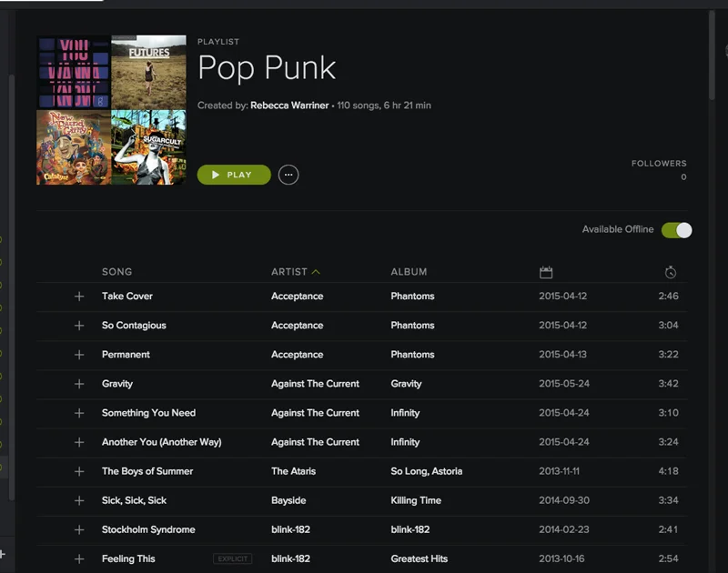728x573 pixels.
Task: Open Against The Current on the Gravity row
Action: [315, 384]
